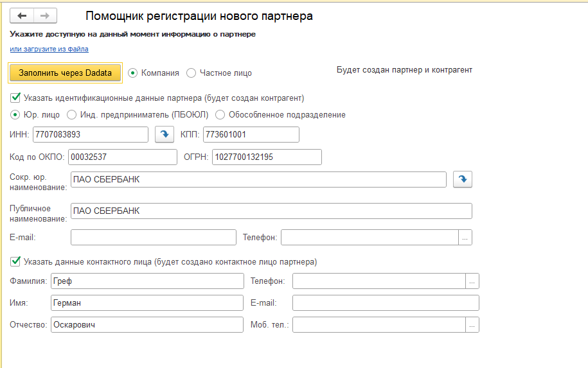
Task: Focus the company Телефон field
Action: pyautogui.click(x=370, y=238)
